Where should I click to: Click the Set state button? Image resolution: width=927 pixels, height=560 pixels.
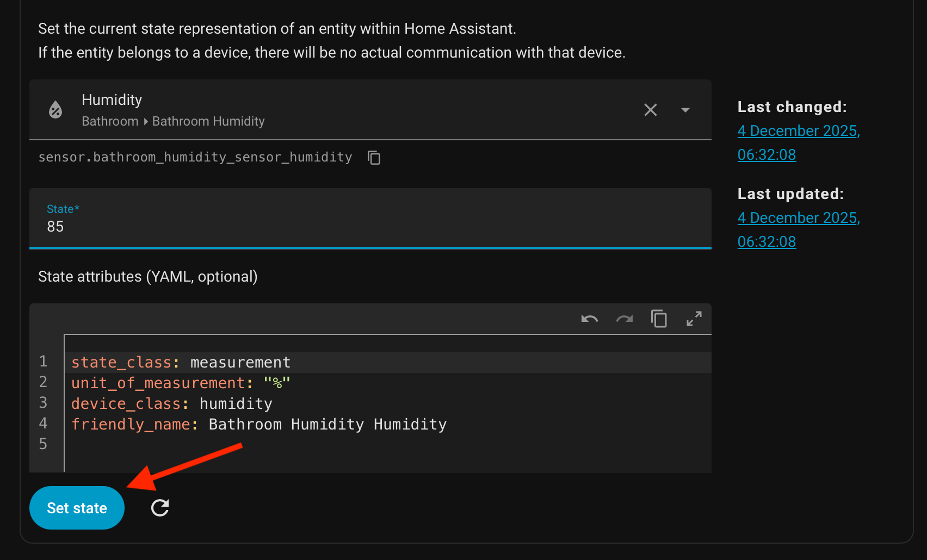[x=77, y=508]
